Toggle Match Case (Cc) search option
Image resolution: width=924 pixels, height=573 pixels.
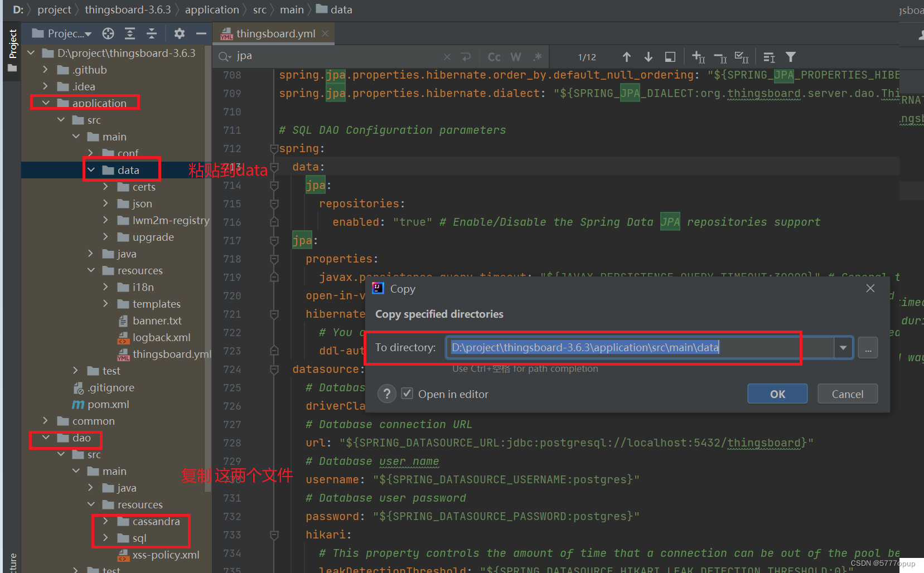pyautogui.click(x=494, y=57)
